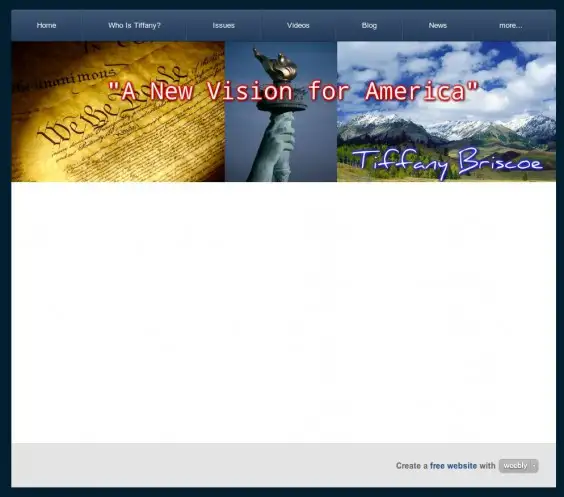Visit the Blog page

(x=369, y=26)
